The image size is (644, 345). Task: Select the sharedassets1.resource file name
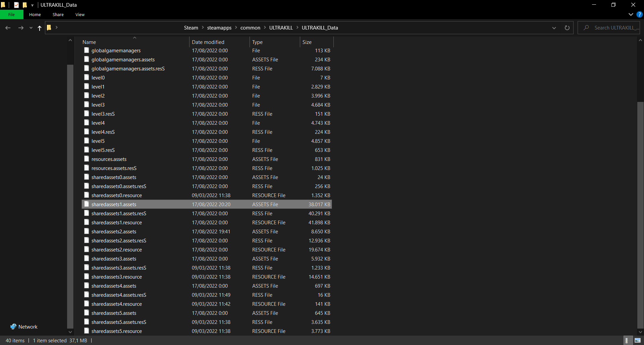point(116,223)
